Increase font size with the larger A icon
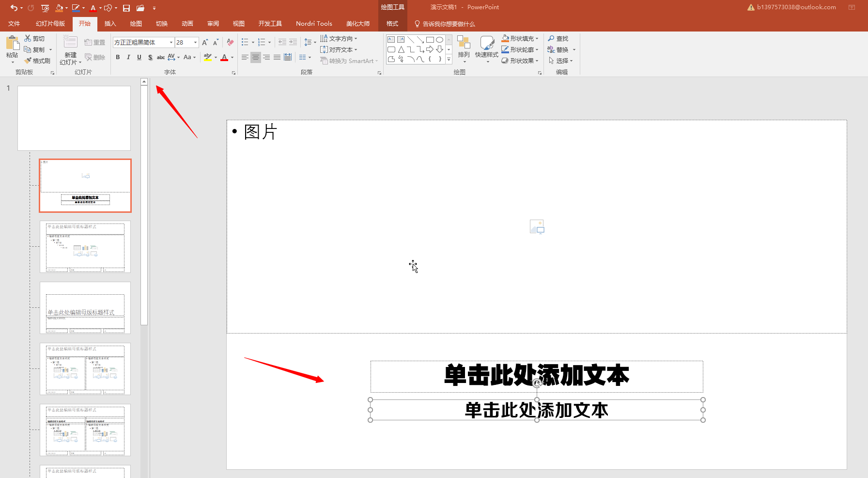The height and width of the screenshot is (478, 868). pyautogui.click(x=205, y=43)
